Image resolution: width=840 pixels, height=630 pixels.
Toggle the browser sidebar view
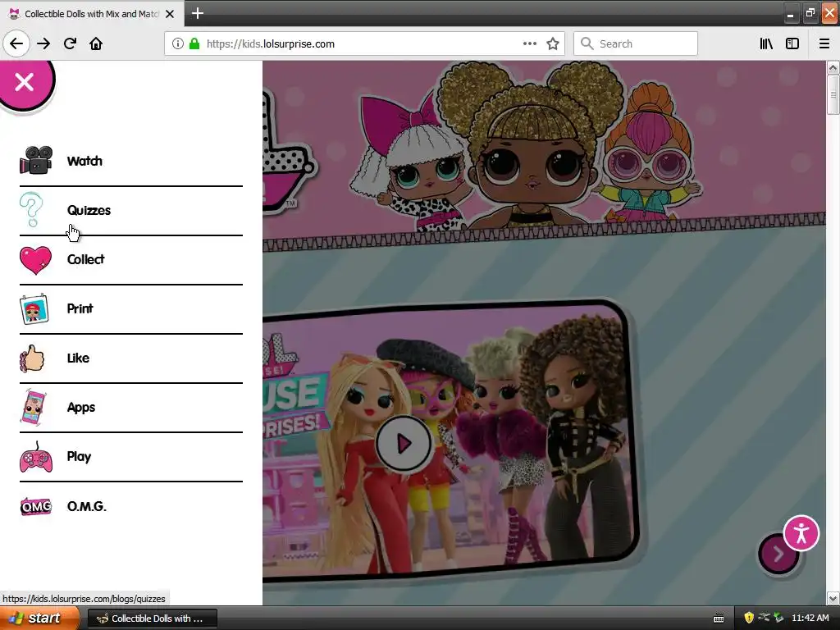tap(792, 44)
